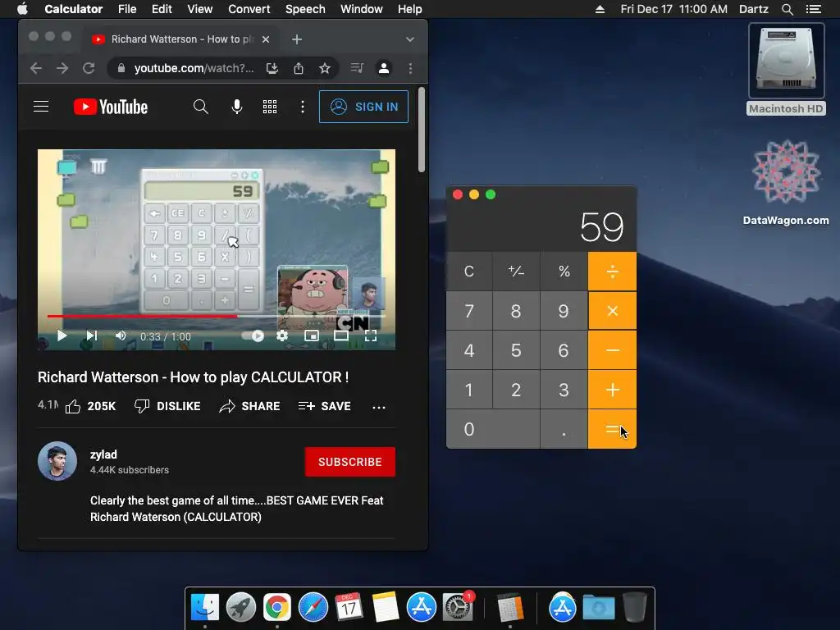Image resolution: width=840 pixels, height=630 pixels.
Task: Reload the YouTube page
Action: click(x=89, y=68)
